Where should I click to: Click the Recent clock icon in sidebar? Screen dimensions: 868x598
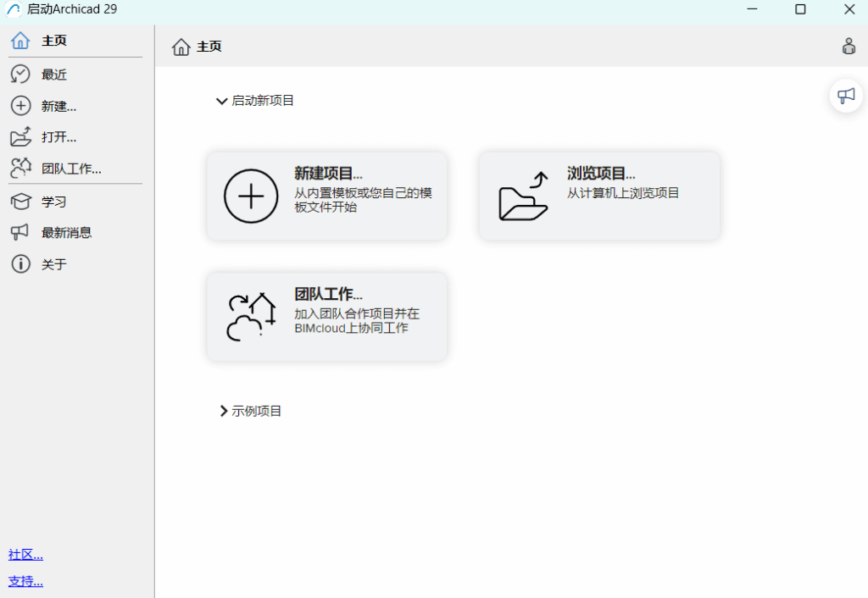(20, 75)
